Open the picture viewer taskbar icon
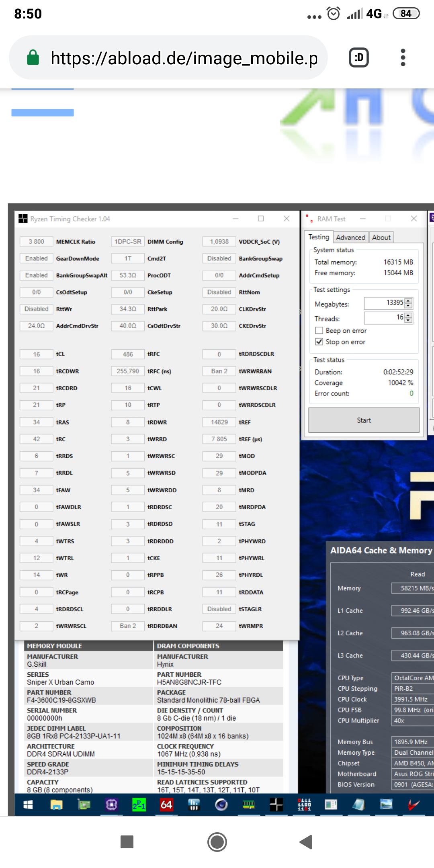Image resolution: width=434 pixels, height=868 pixels. 386,805
